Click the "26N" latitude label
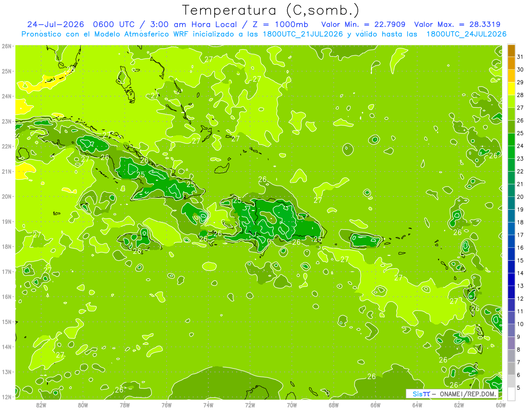The height and width of the screenshot is (411, 532). click(x=6, y=46)
